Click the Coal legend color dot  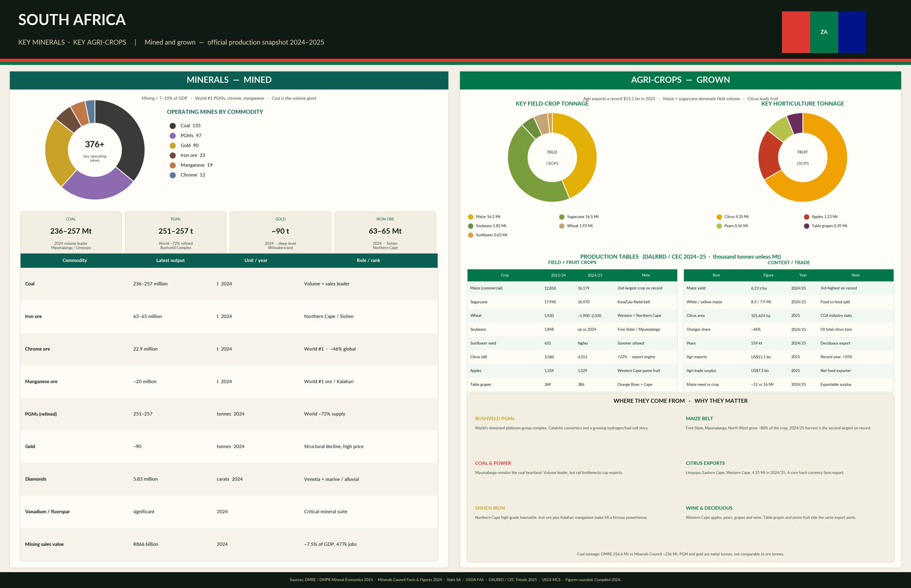173,126
